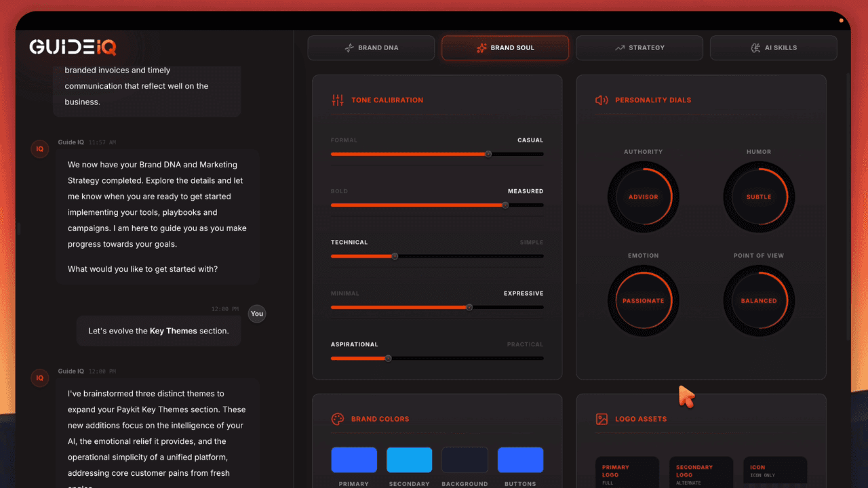Click the LOGO ASSETS heading
This screenshot has width=868, height=488.
pyautogui.click(x=641, y=419)
